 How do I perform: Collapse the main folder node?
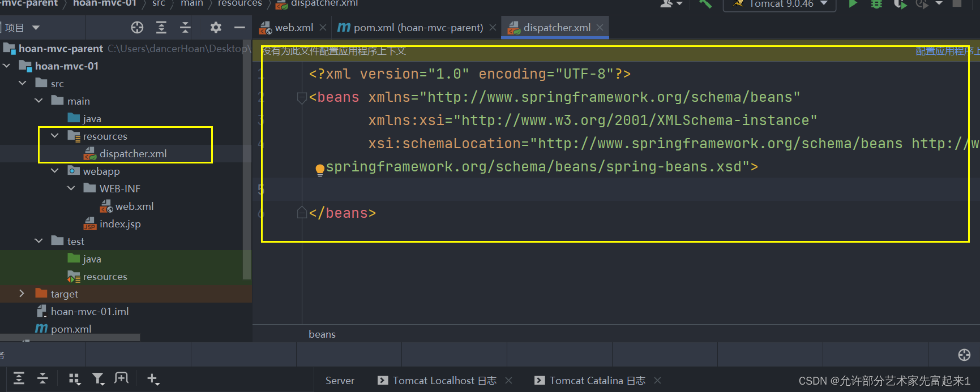38,101
